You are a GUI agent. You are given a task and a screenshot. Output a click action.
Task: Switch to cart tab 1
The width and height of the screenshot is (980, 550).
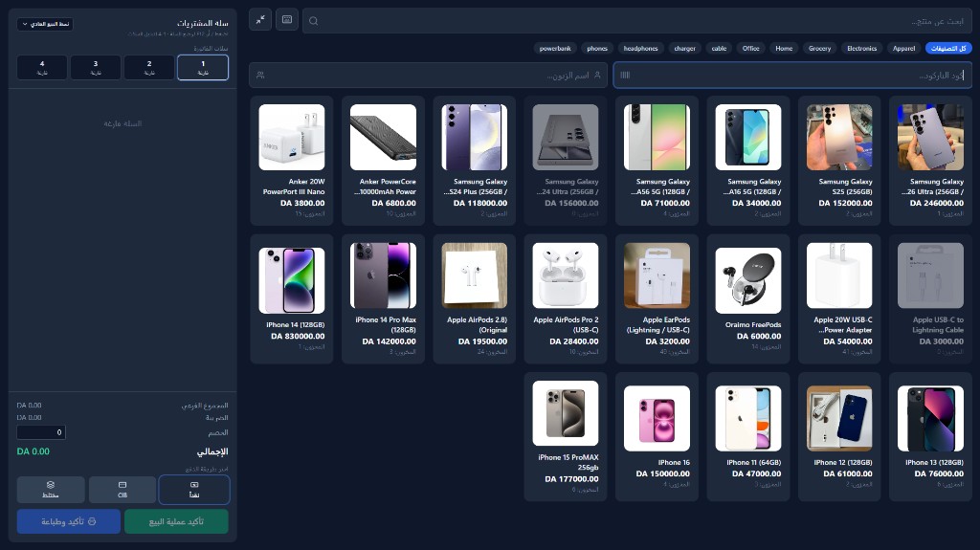[203, 68]
